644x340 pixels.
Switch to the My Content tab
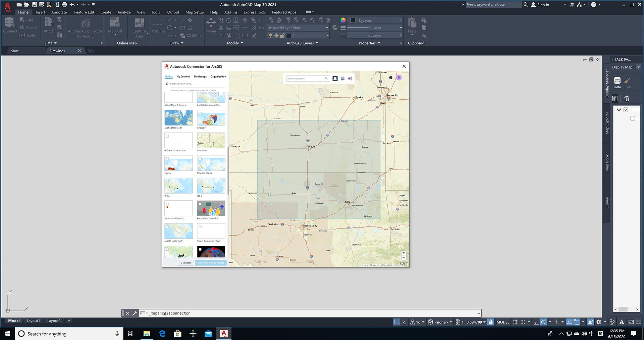pos(183,77)
